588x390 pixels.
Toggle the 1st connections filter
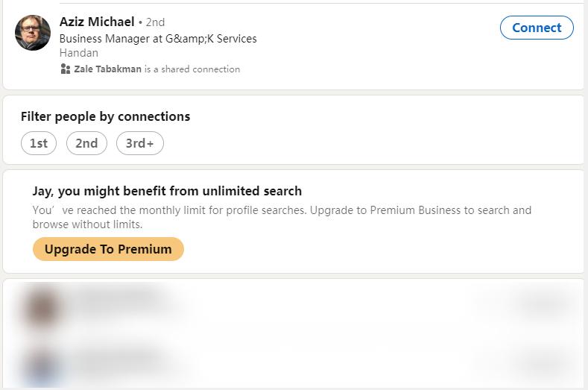tap(39, 143)
